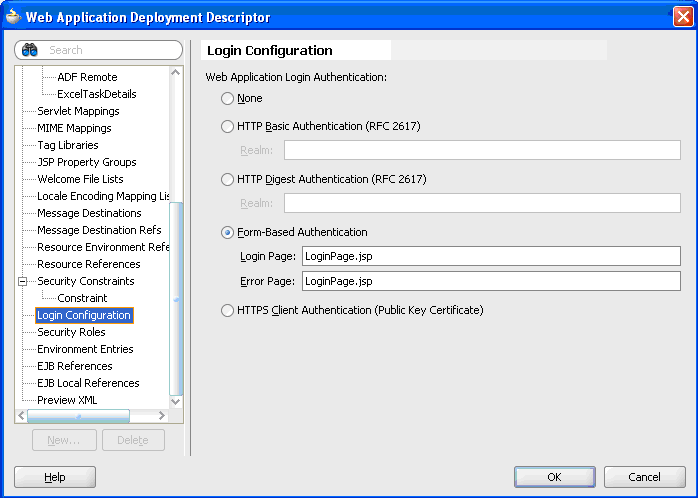Image resolution: width=698 pixels, height=498 pixels.
Task: Open Message Destinations section
Action: (x=89, y=213)
